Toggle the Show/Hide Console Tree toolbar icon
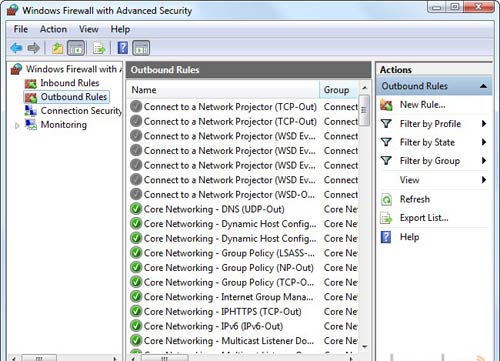500x361 pixels. [x=76, y=48]
